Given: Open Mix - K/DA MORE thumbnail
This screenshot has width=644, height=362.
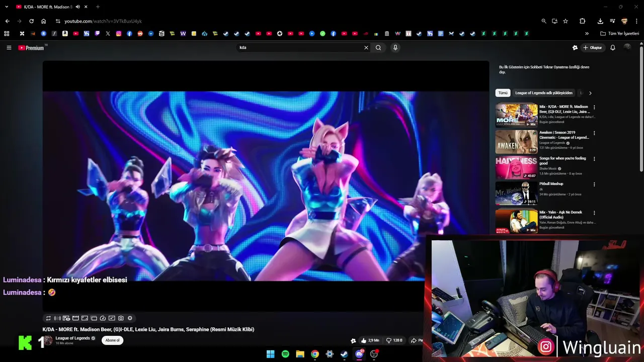Looking at the screenshot, I should pos(516,115).
